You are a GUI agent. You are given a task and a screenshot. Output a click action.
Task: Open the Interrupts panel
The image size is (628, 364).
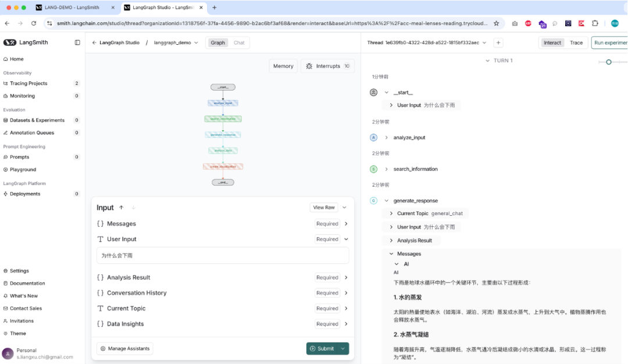coord(327,66)
